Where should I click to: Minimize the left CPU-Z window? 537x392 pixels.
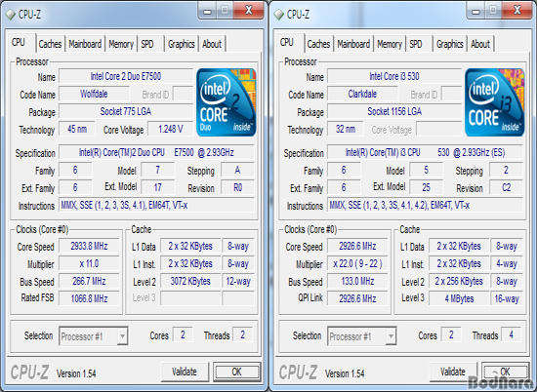tap(207, 11)
